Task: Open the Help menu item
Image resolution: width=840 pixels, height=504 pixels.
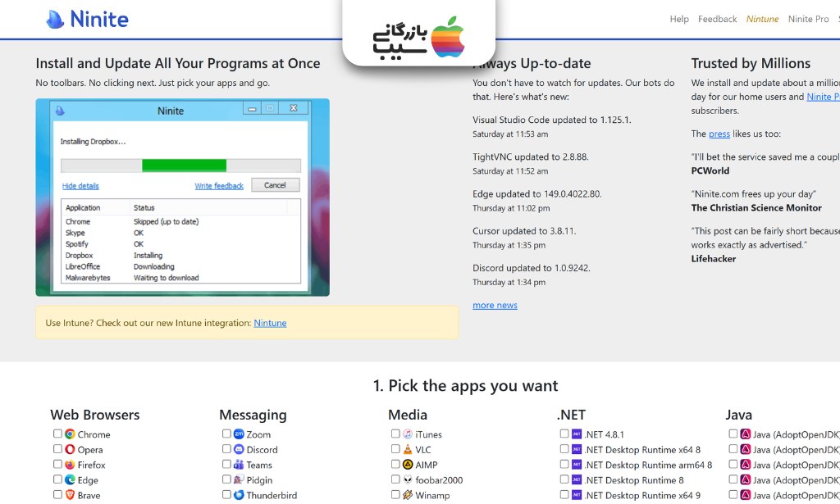Action: 679,20
